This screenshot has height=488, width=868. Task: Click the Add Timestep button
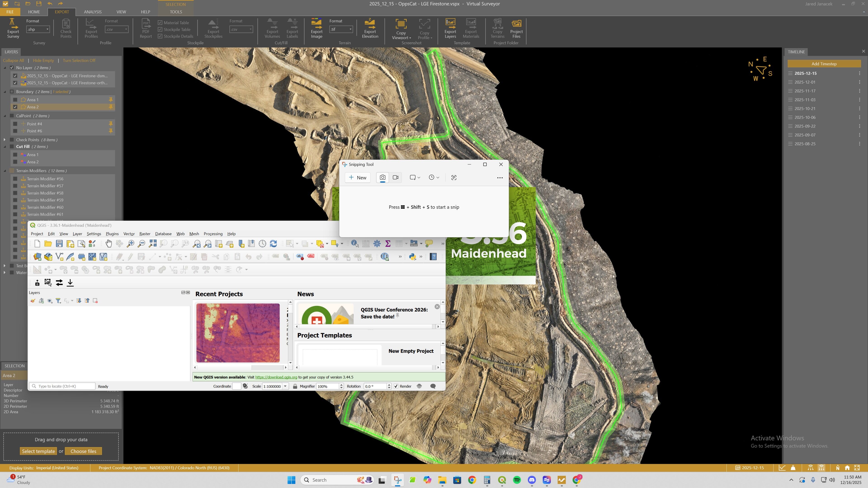click(x=824, y=64)
